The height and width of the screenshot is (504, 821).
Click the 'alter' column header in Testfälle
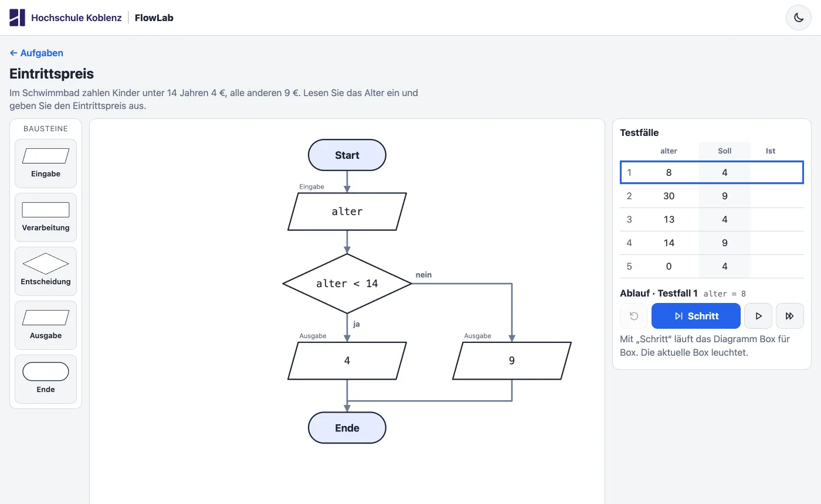669,151
